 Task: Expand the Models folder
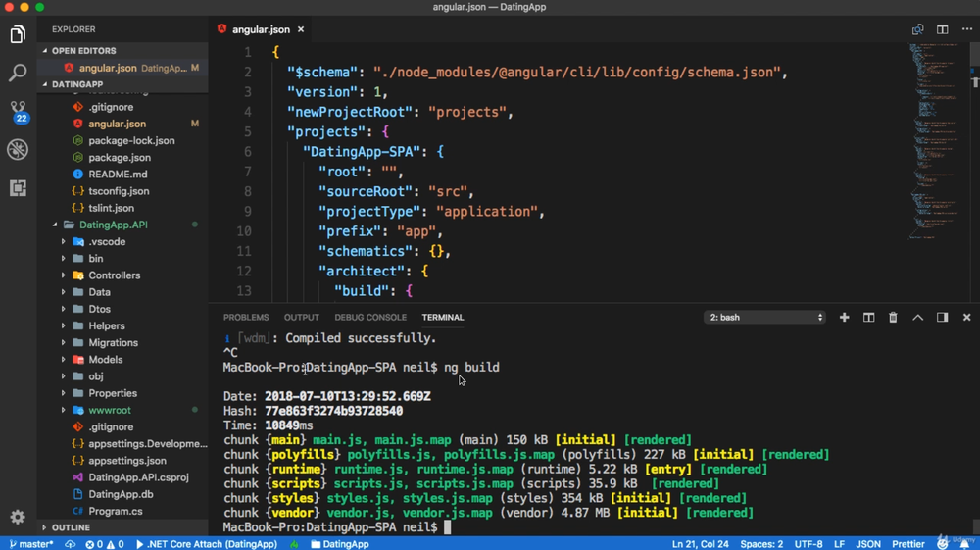click(122, 360)
